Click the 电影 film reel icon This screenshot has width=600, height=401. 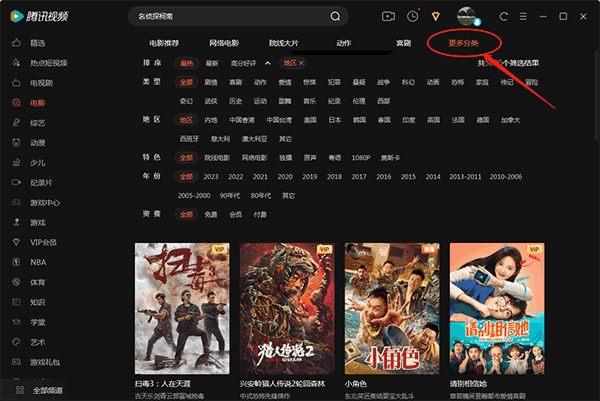[x=16, y=103]
